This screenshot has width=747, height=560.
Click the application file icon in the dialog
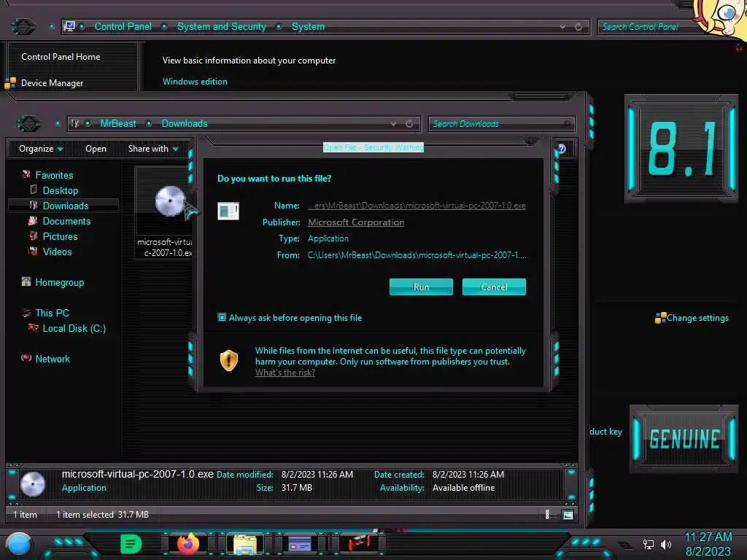pos(228,211)
